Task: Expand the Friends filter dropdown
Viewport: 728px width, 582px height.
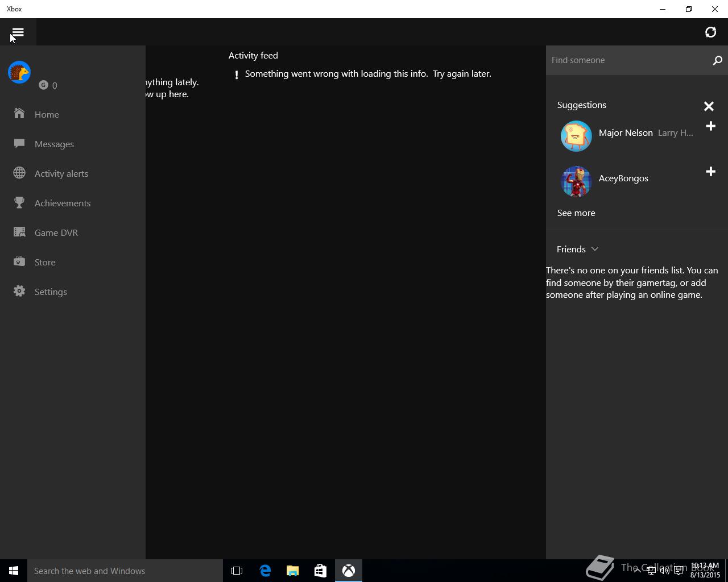Action: 578,250
